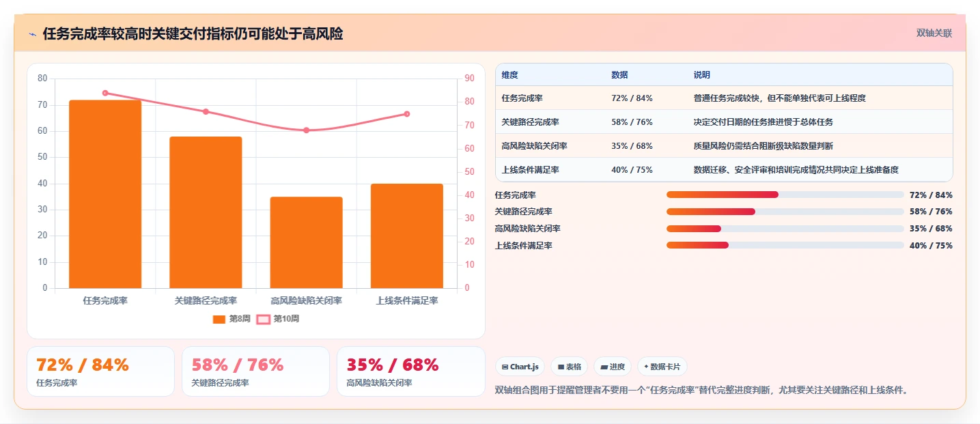Click 35% / 68% value beside the progress bar

tap(931, 229)
